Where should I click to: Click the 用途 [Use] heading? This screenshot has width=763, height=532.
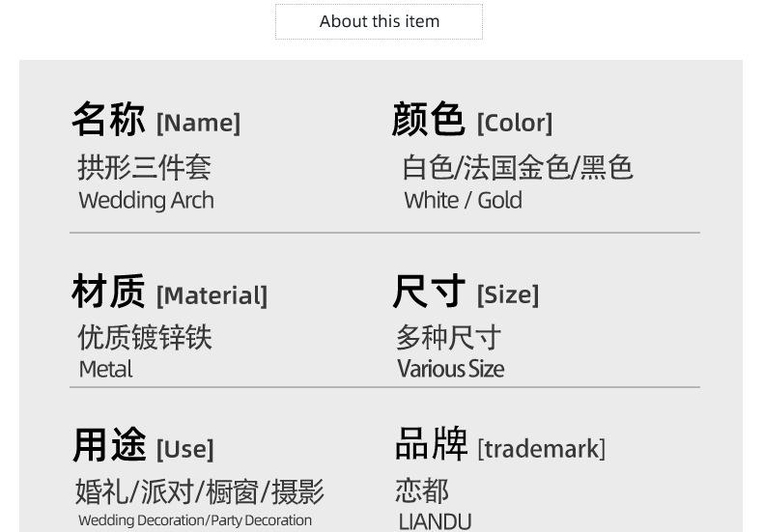[143, 447]
